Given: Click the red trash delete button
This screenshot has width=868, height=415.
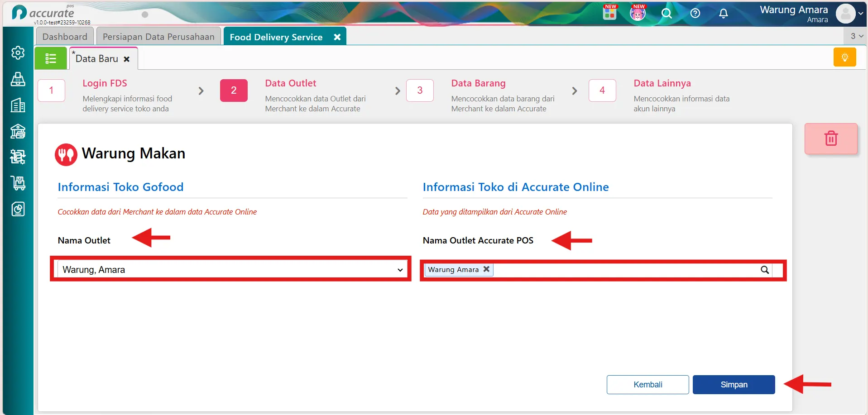Looking at the screenshot, I should click(831, 138).
